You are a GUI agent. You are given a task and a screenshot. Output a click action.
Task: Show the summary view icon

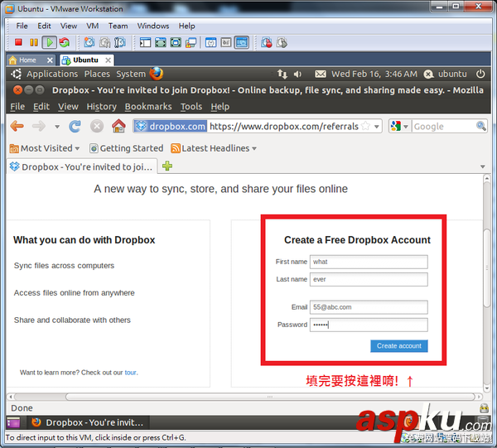pos(210,42)
